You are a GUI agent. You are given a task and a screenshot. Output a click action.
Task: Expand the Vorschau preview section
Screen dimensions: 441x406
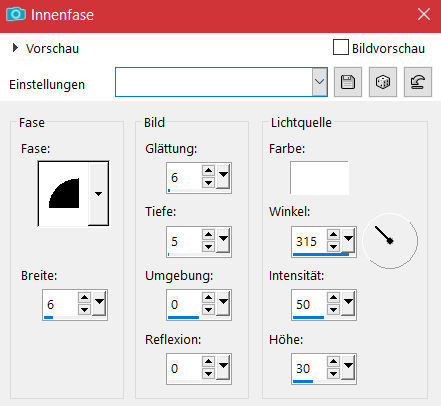coord(15,48)
